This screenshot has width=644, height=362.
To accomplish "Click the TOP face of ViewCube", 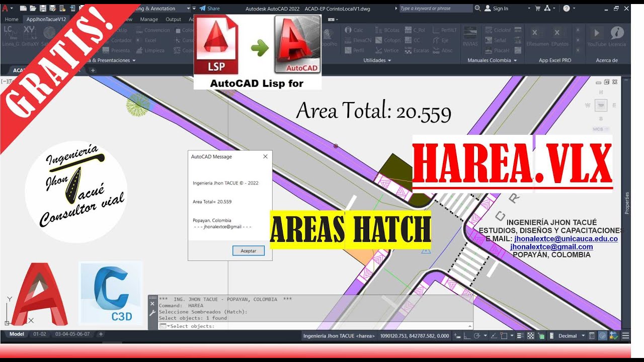I will [601, 106].
